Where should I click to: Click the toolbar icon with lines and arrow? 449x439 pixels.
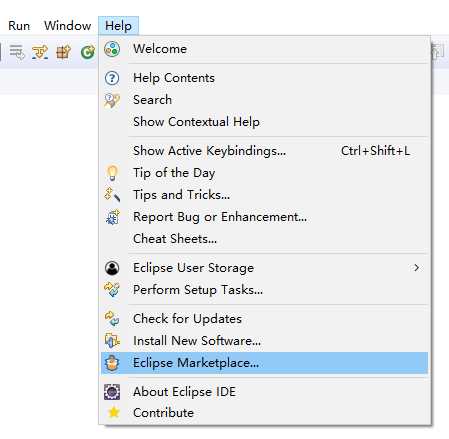tap(17, 52)
